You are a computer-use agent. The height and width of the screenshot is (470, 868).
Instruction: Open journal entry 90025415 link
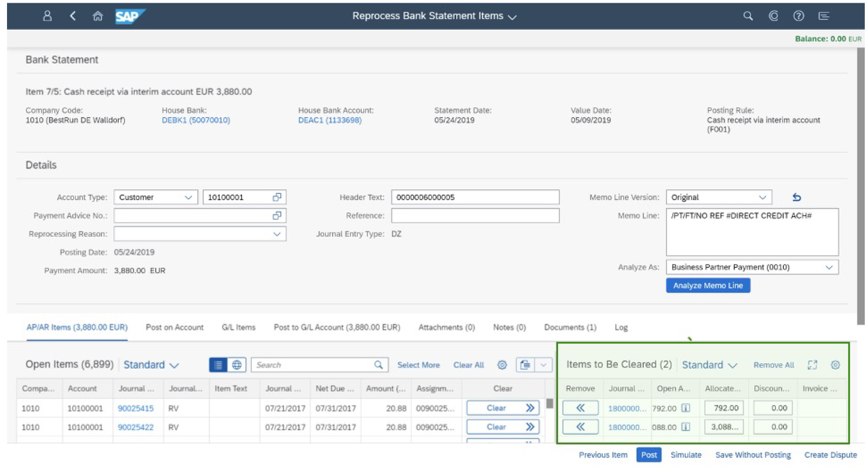coord(136,408)
